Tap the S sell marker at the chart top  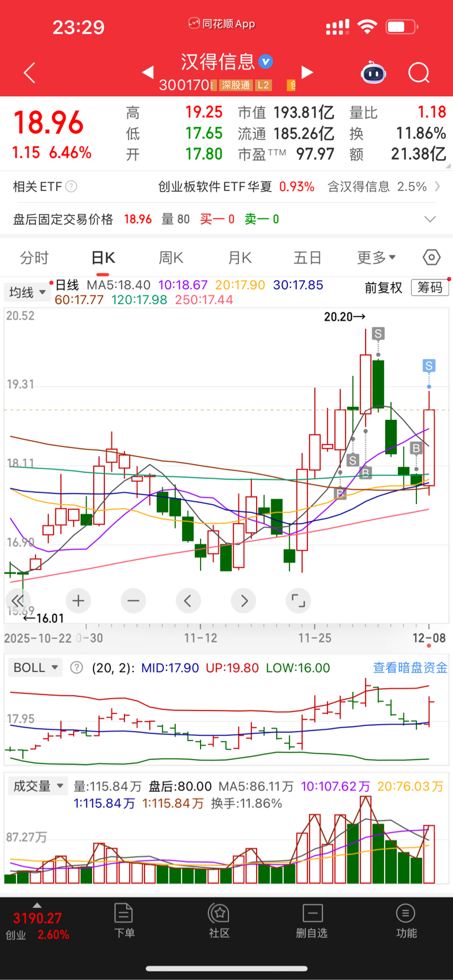(378, 334)
